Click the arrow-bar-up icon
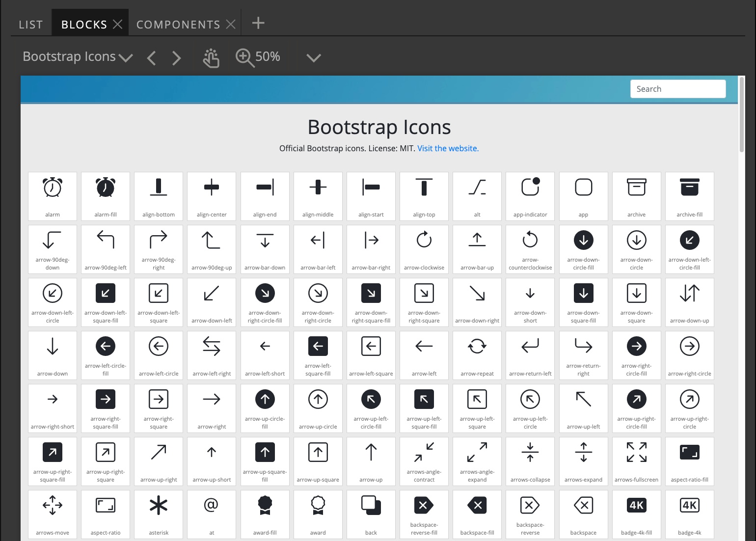 (x=477, y=249)
